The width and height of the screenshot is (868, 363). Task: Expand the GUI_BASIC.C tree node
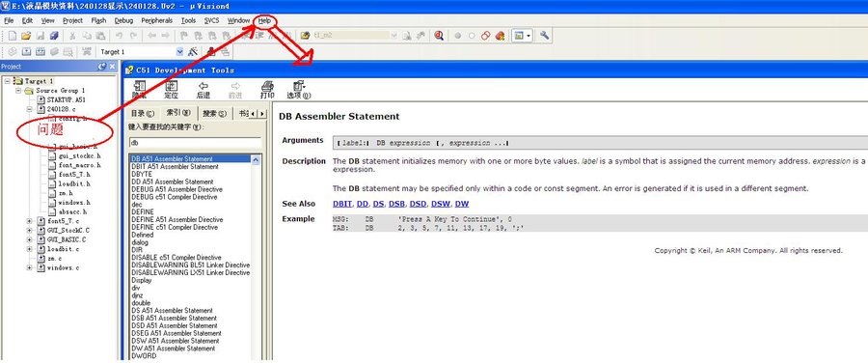(29, 240)
